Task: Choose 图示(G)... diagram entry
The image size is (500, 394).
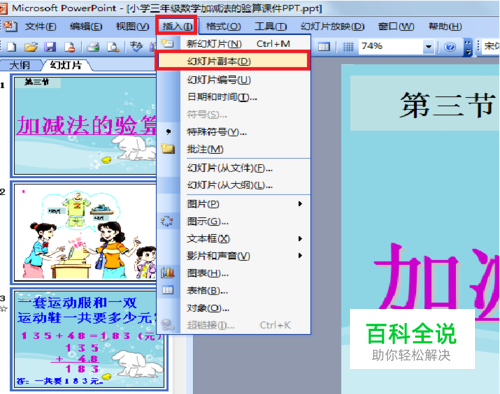Action: coord(234,221)
